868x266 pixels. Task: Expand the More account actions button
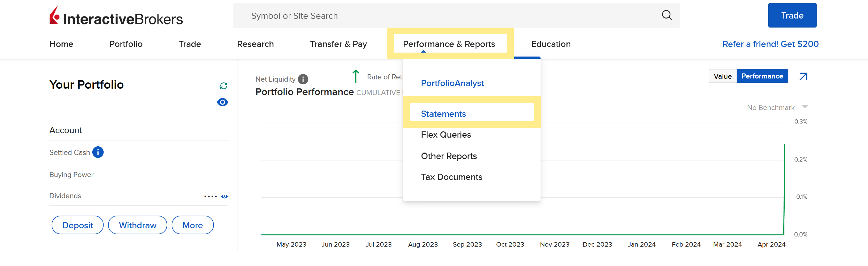tap(192, 225)
